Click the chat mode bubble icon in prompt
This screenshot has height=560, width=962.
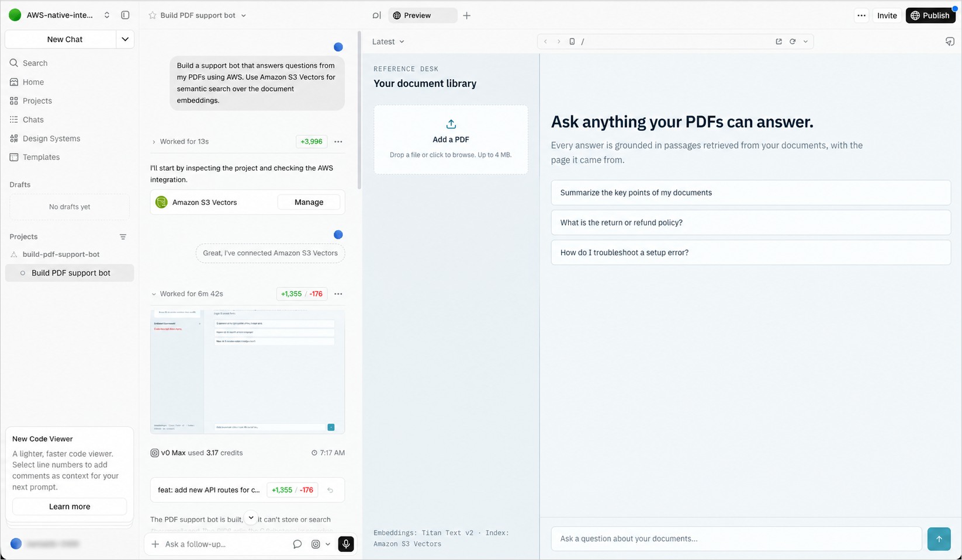click(297, 544)
